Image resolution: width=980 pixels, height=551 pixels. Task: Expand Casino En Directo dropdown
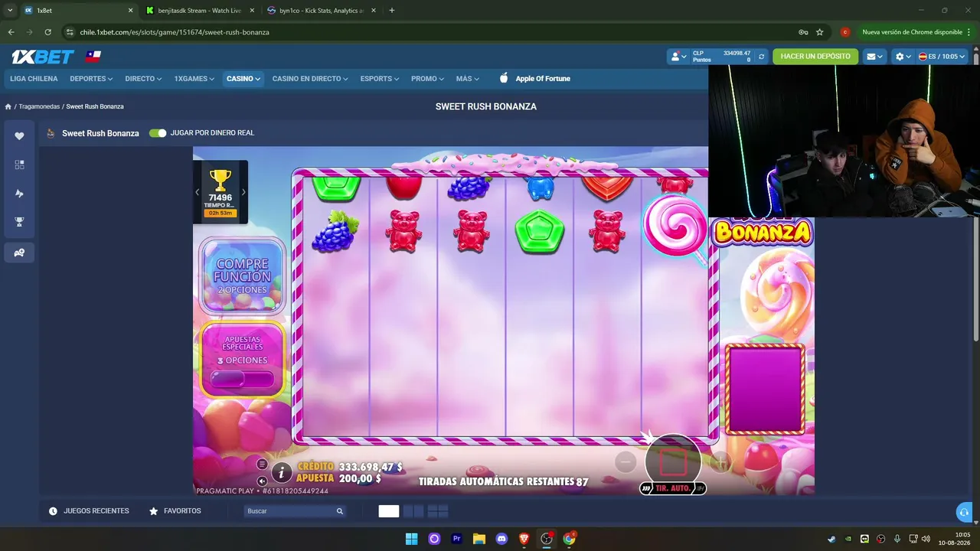pyautogui.click(x=310, y=79)
